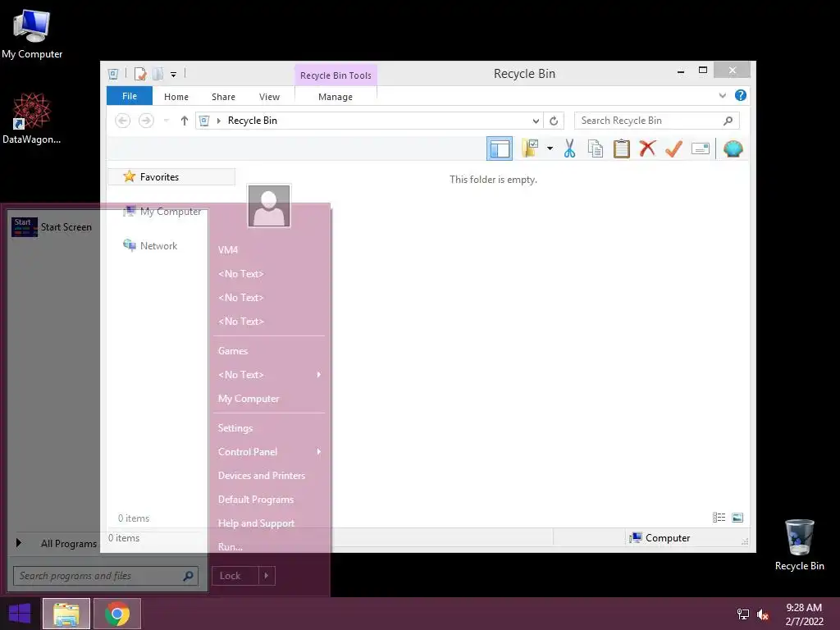Open Google Chrome from taskbar
This screenshot has height=630, width=840.
point(117,614)
